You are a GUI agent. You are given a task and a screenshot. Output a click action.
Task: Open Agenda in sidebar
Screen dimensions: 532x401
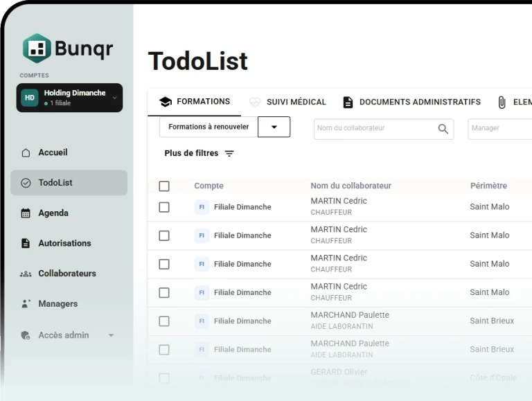(x=69, y=213)
